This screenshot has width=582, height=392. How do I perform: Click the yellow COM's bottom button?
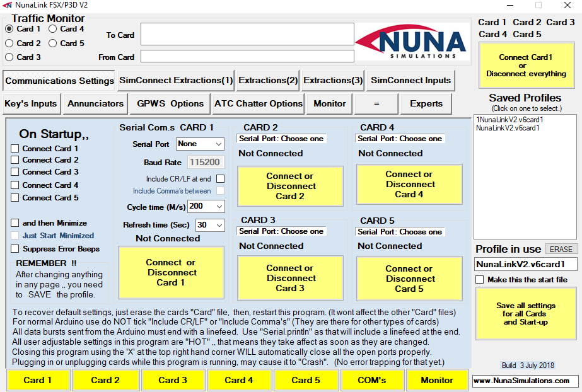point(372,380)
